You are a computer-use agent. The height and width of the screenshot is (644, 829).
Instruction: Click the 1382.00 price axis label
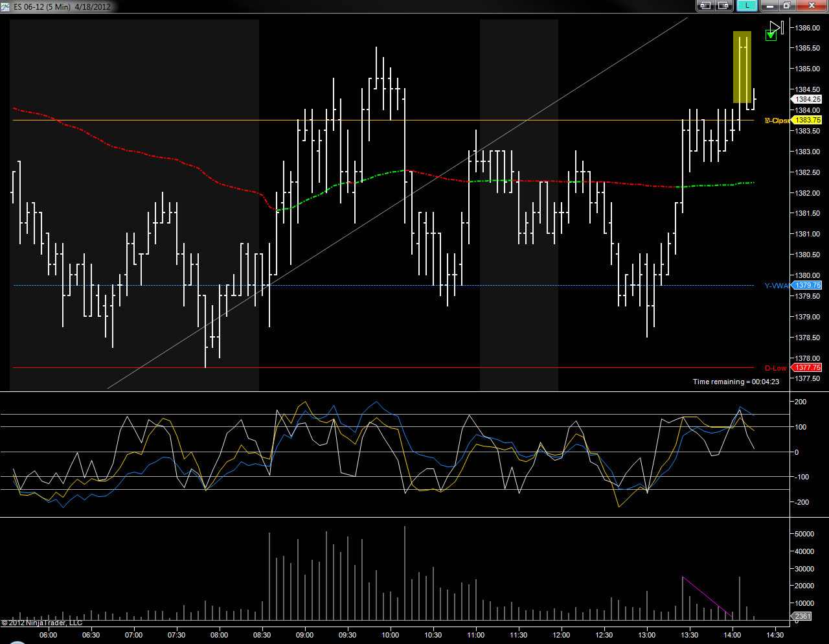(x=808, y=193)
